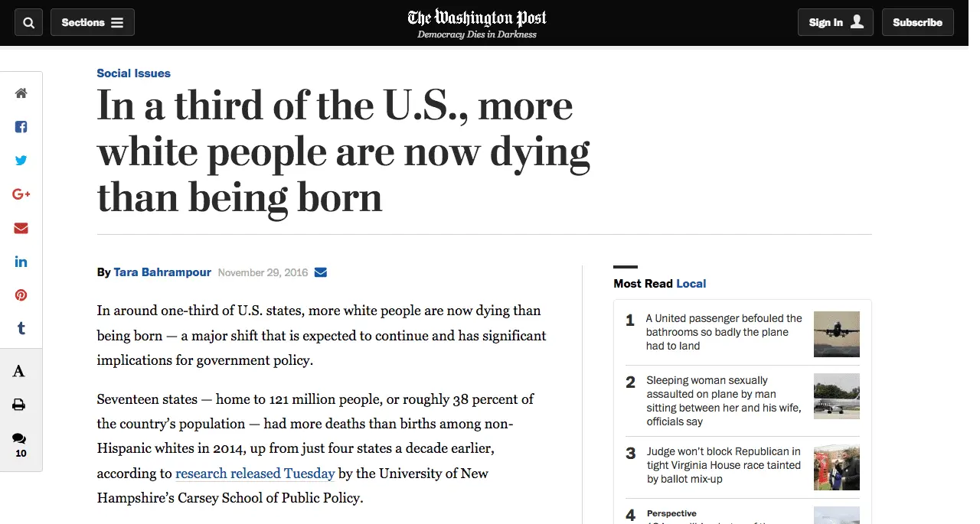Image resolution: width=980 pixels, height=524 pixels.
Task: Share article on Twitter
Action: pos(21,161)
